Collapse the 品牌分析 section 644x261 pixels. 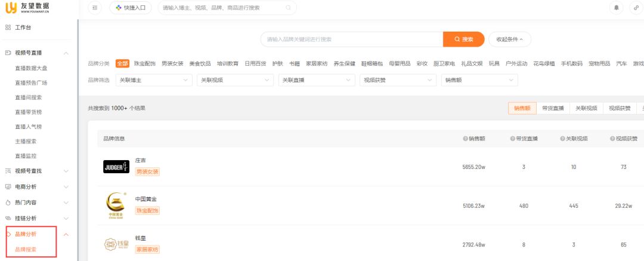tap(66, 234)
